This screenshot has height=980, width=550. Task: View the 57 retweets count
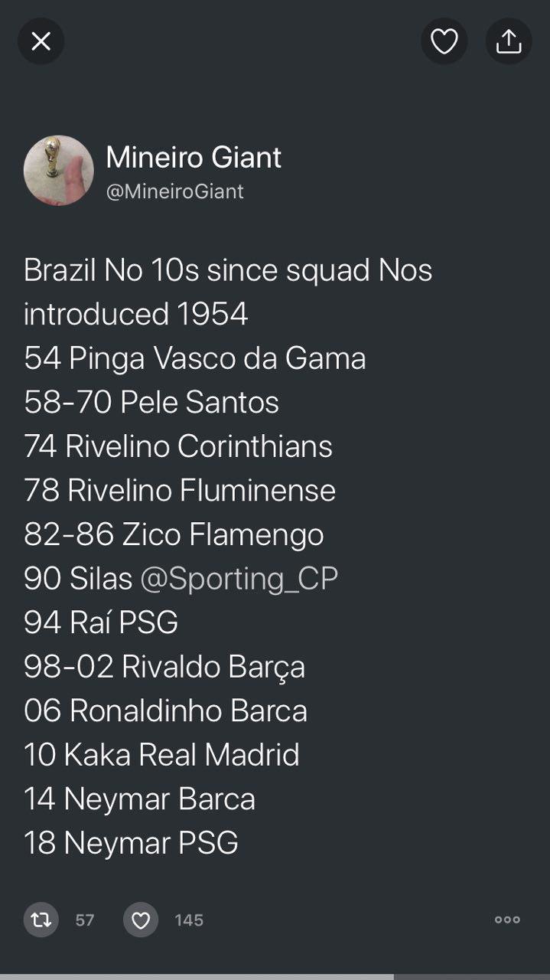click(x=85, y=920)
